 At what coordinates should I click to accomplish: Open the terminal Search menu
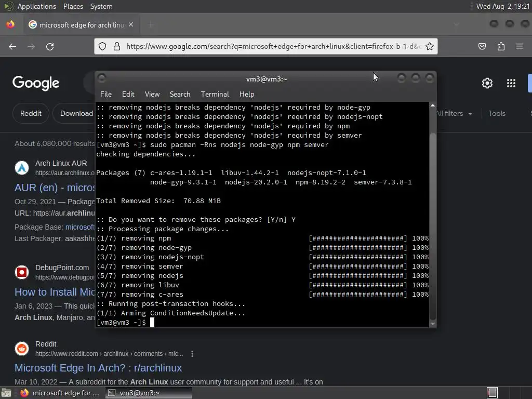click(x=180, y=95)
